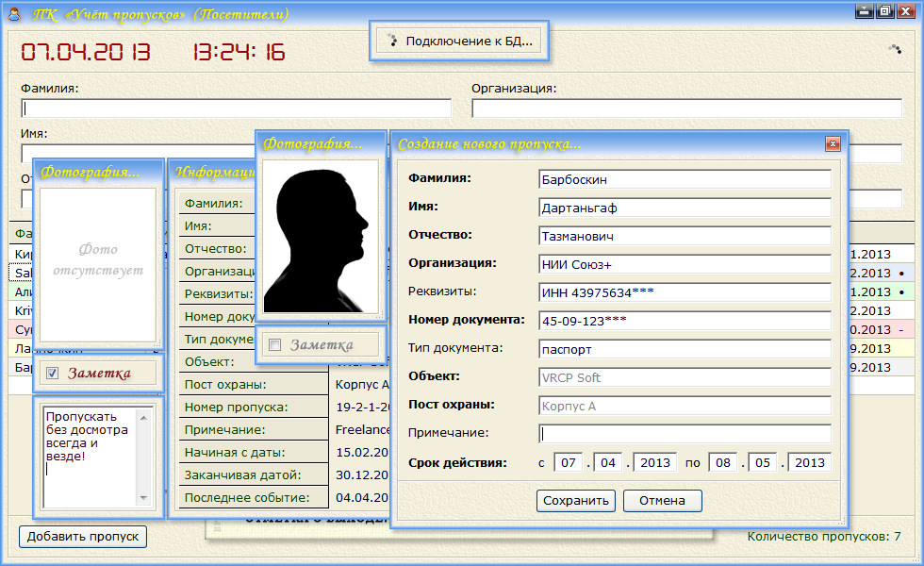Cancel pass creation with the Отмена button
The image size is (924, 566).
coord(662,501)
